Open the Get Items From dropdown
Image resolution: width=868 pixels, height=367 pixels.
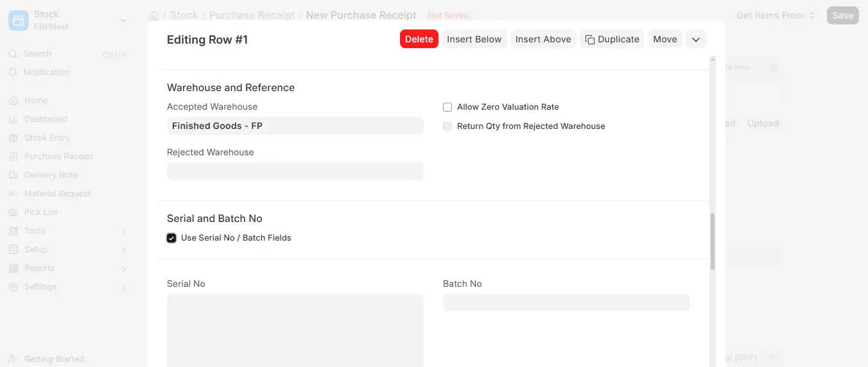pos(776,15)
